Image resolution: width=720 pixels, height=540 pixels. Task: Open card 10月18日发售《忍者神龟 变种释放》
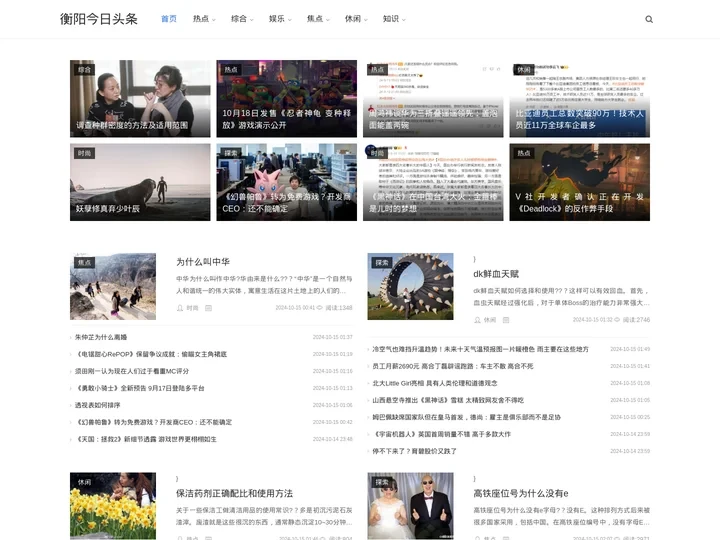pos(287,99)
